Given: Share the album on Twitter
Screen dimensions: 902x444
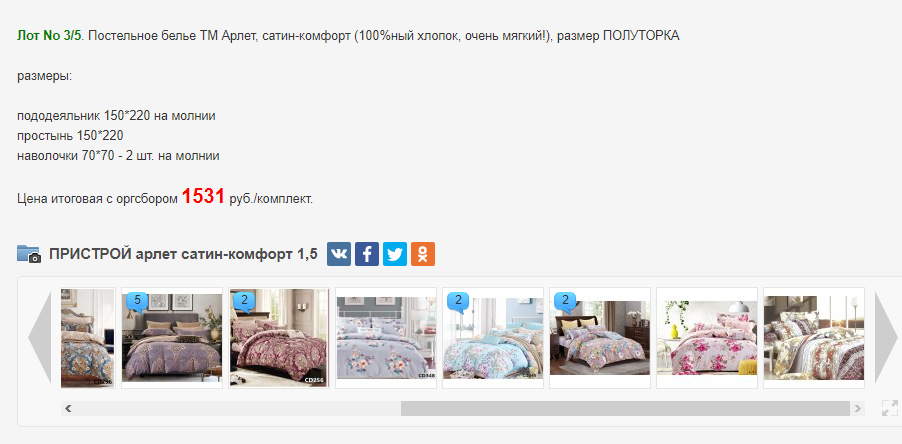Looking at the screenshot, I should (395, 254).
